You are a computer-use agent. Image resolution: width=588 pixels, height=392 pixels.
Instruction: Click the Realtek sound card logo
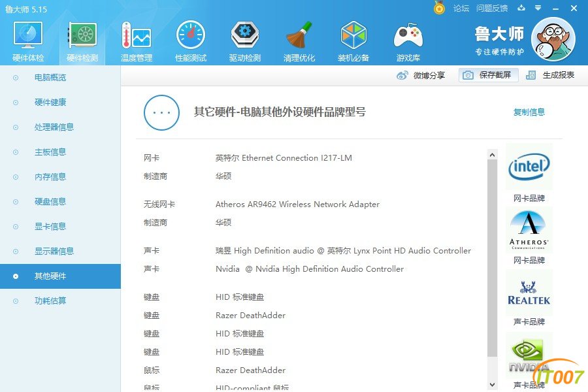tap(529, 292)
